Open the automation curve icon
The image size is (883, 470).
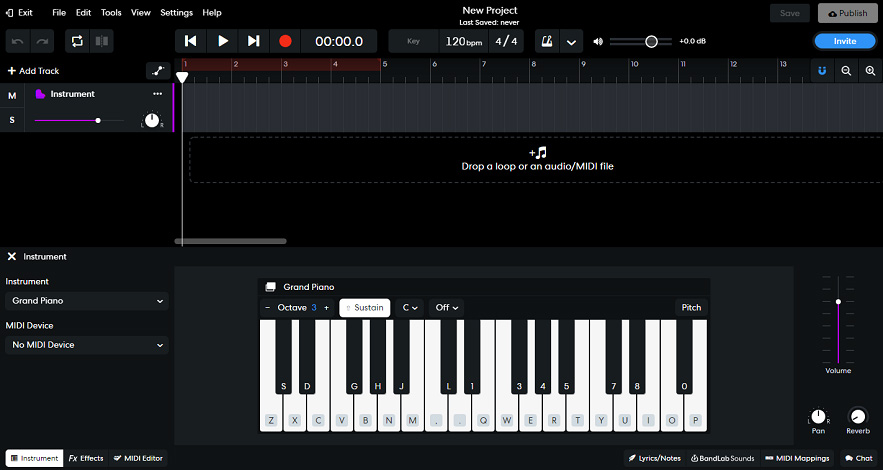tap(158, 70)
